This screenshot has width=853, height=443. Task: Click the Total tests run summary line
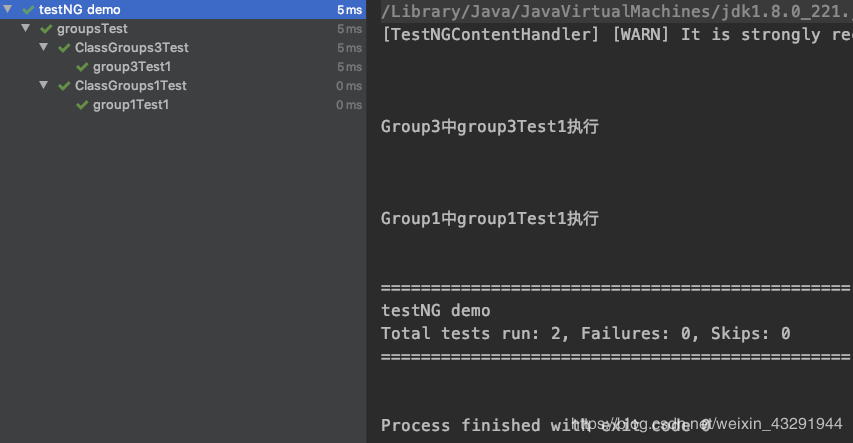(x=585, y=333)
